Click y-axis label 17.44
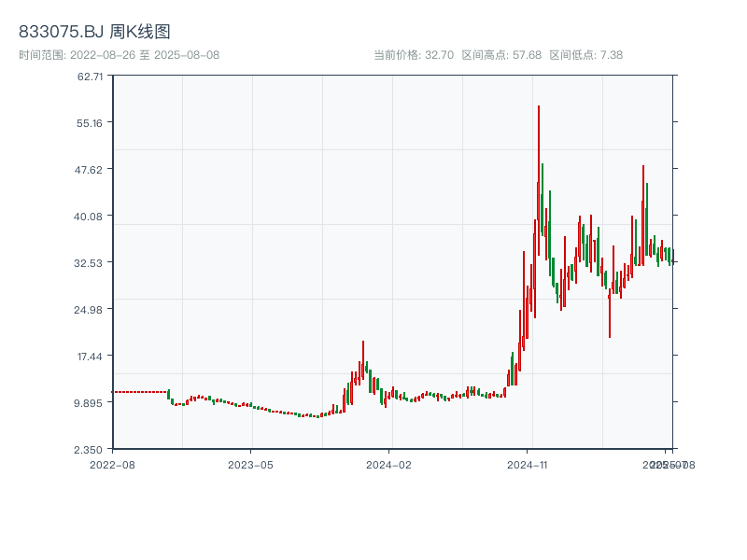Screen dimensions: 747x560 [x=90, y=357]
